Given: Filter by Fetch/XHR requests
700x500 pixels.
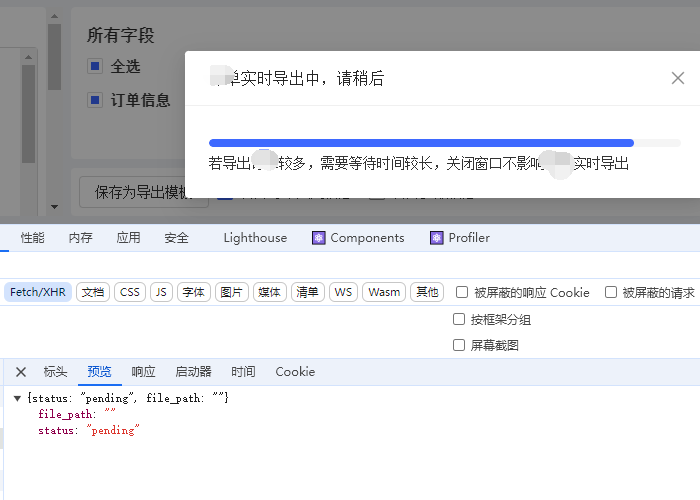Looking at the screenshot, I should point(38,292).
